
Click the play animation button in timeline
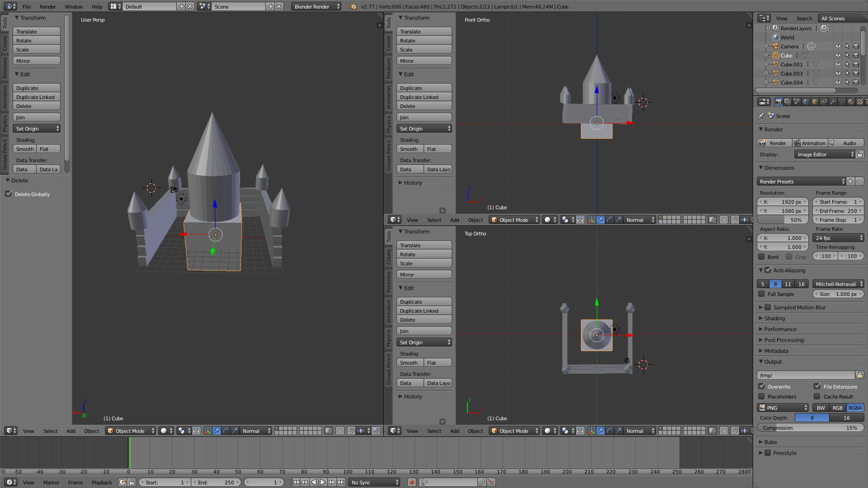(x=323, y=483)
